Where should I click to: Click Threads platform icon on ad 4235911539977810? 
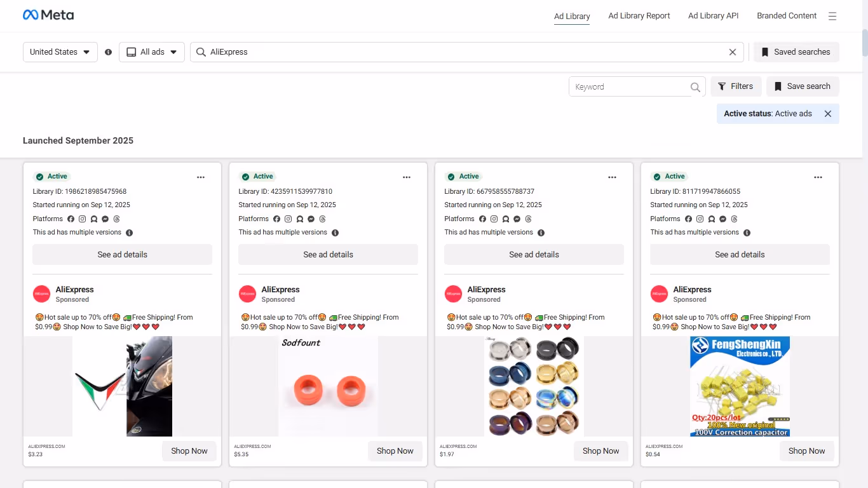click(322, 219)
